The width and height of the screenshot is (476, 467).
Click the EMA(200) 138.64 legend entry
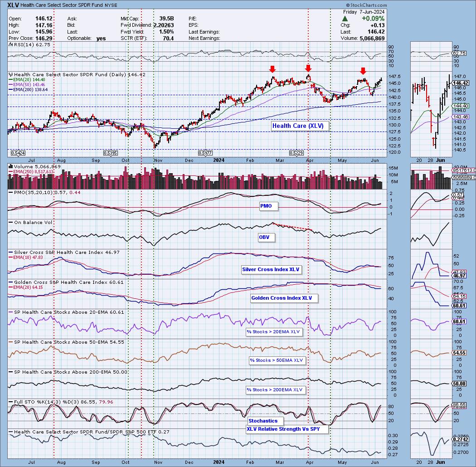point(29,90)
